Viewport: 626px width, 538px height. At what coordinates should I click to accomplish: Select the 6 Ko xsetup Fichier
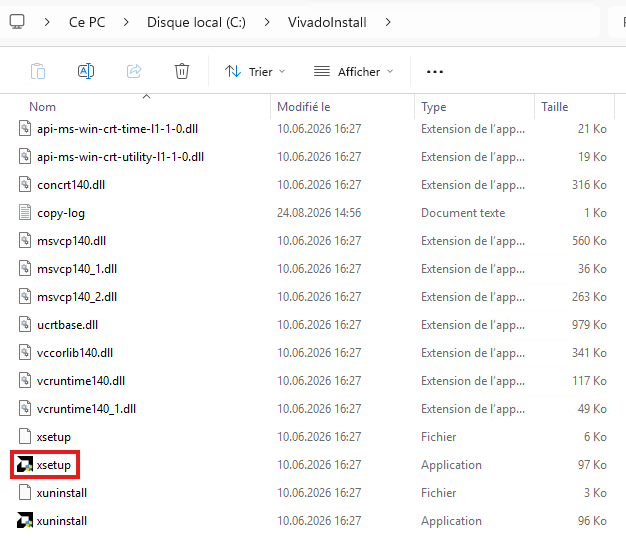click(x=53, y=437)
